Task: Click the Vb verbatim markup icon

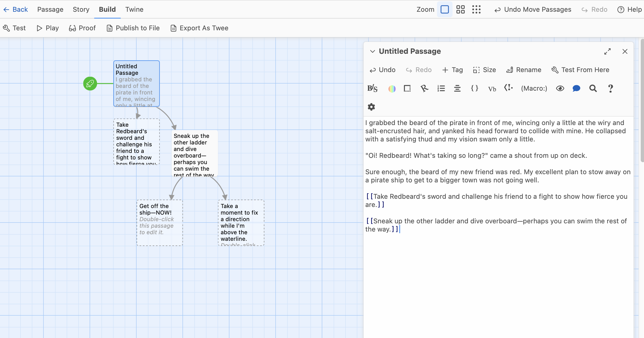Action: pyautogui.click(x=492, y=89)
